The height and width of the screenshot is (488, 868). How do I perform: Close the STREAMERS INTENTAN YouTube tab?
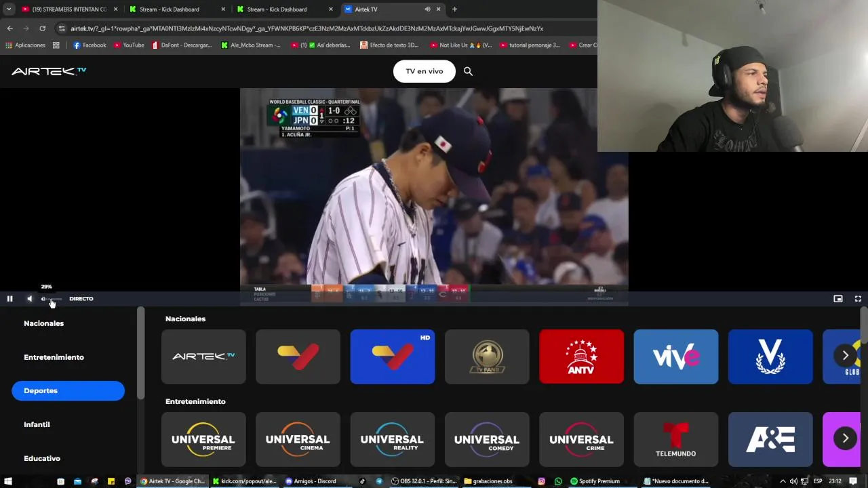click(x=115, y=9)
